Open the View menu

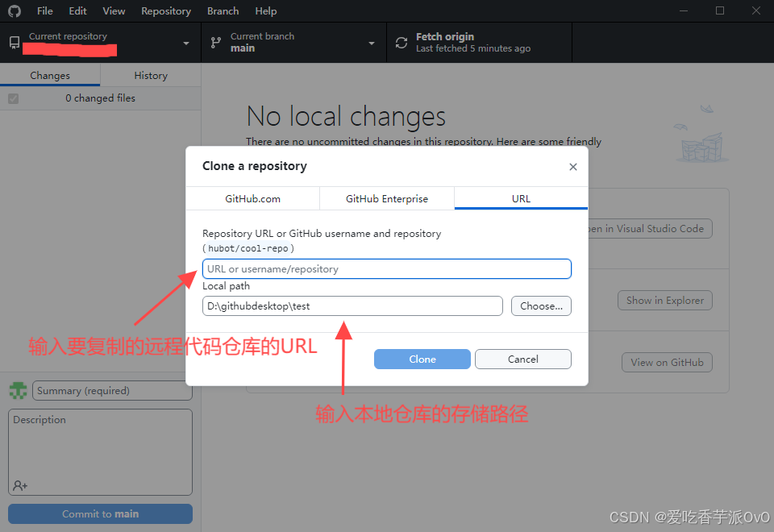(114, 10)
